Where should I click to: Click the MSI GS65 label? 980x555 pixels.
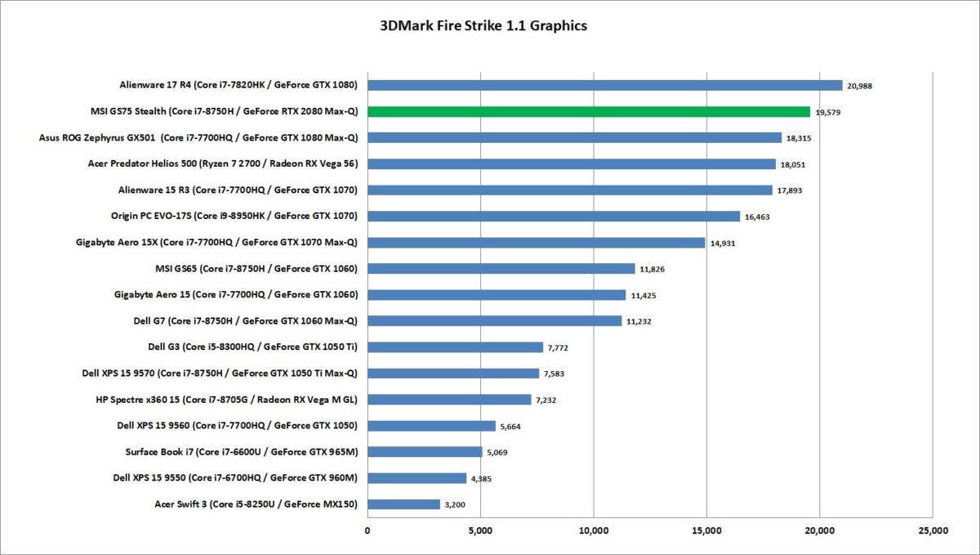click(257, 268)
